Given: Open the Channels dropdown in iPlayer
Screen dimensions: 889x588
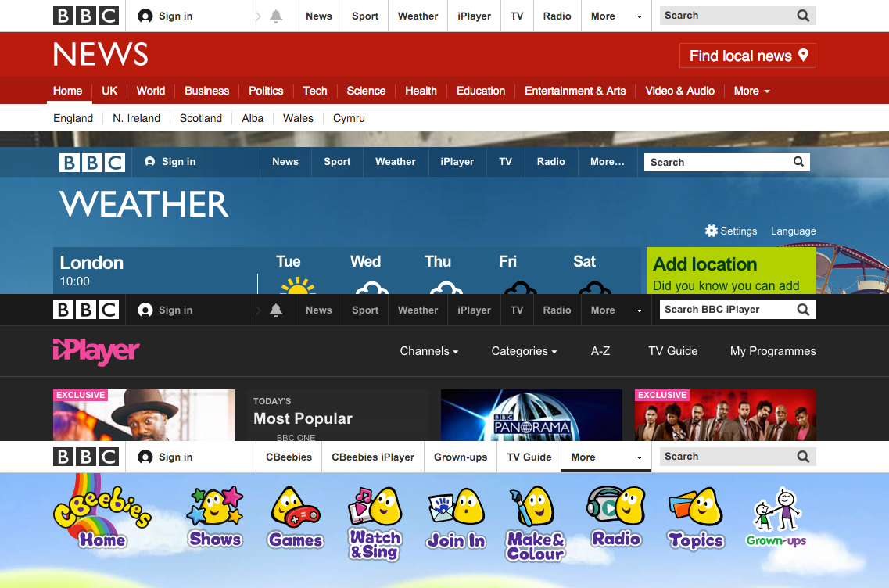Looking at the screenshot, I should [428, 351].
